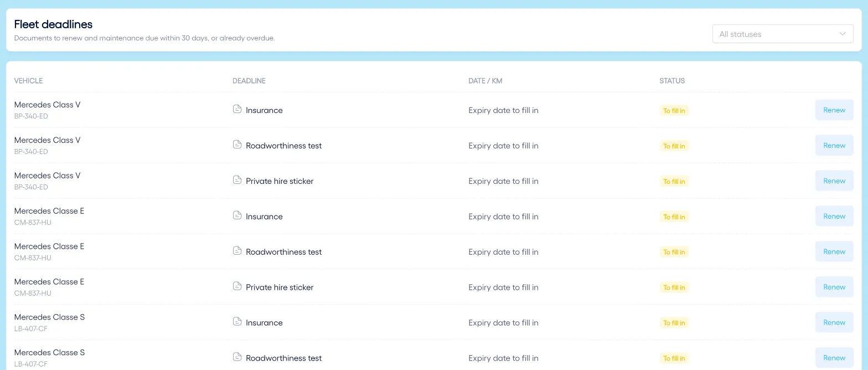Renew Mercedes Classe E Insurance
This screenshot has height=370, width=868.
coord(834,216)
